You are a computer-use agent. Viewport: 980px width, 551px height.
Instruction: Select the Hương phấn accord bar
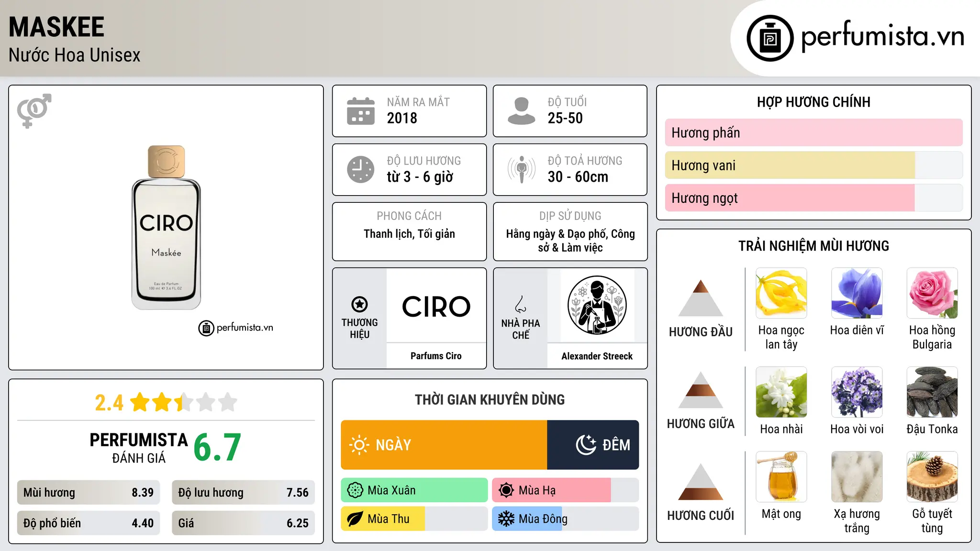813,132
